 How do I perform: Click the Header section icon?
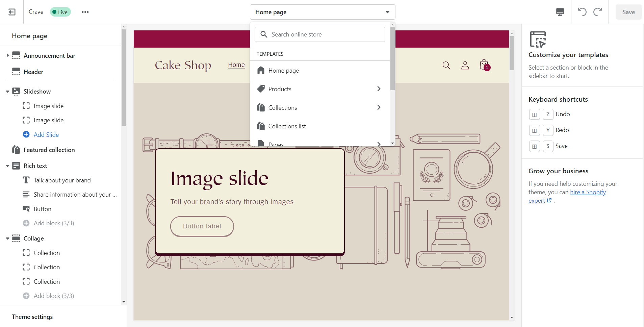(x=16, y=72)
